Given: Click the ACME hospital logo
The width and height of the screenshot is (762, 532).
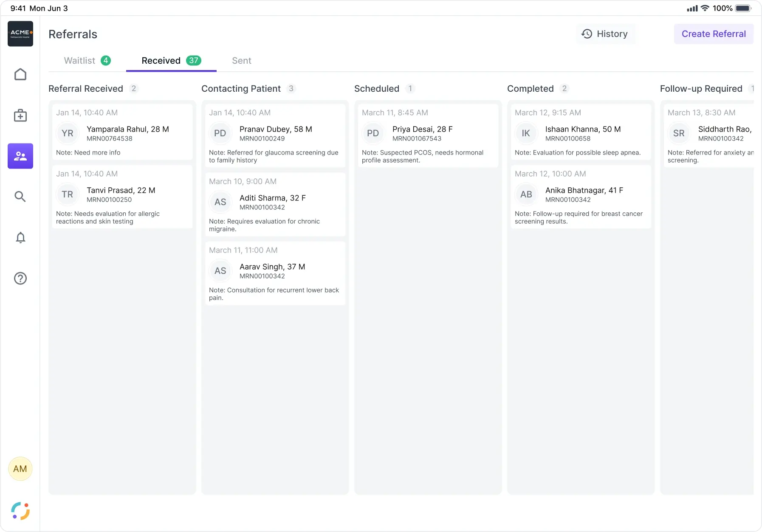Looking at the screenshot, I should pos(20,34).
